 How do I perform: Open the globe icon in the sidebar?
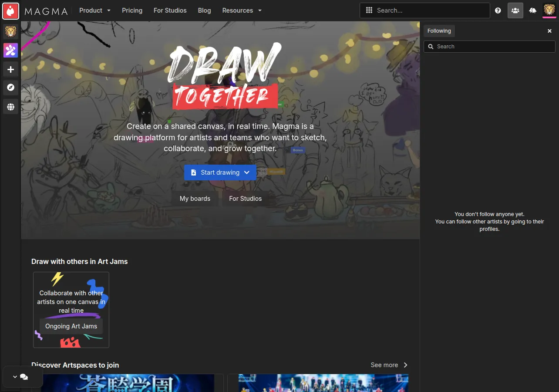(x=10, y=107)
